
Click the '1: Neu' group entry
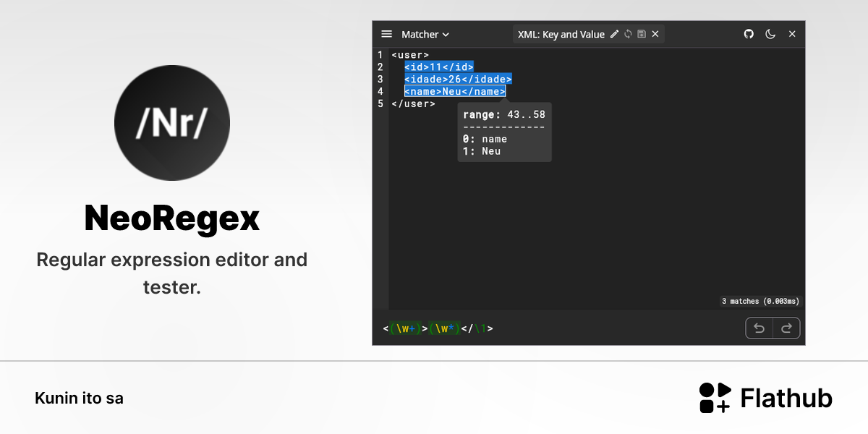pos(482,151)
